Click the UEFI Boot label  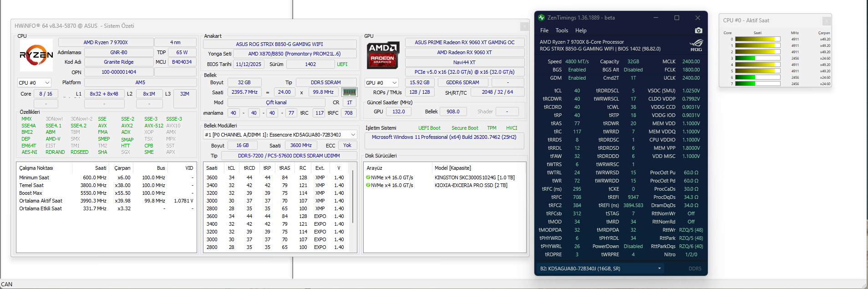coord(429,128)
